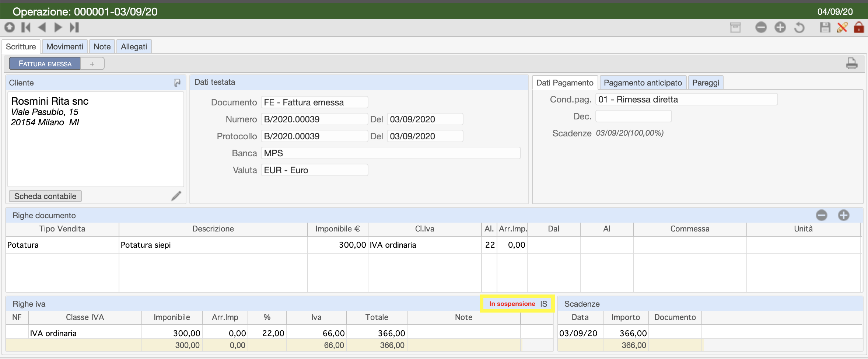Click the circular up-arrow icon in toolbar
The image size is (868, 359).
point(10,27)
